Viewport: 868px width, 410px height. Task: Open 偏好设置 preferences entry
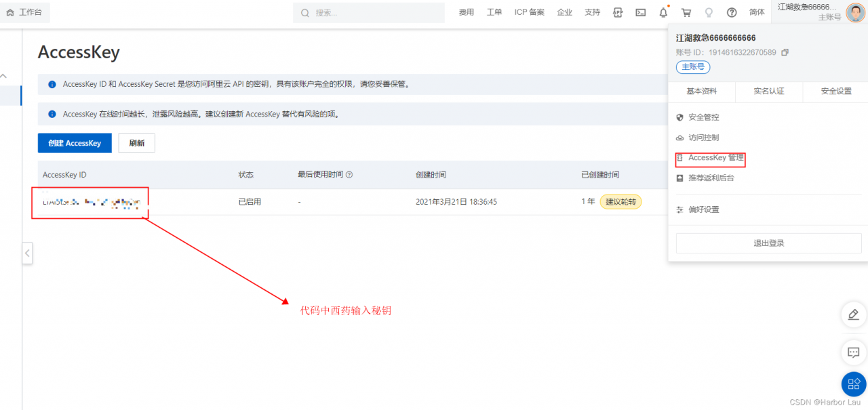pos(704,209)
